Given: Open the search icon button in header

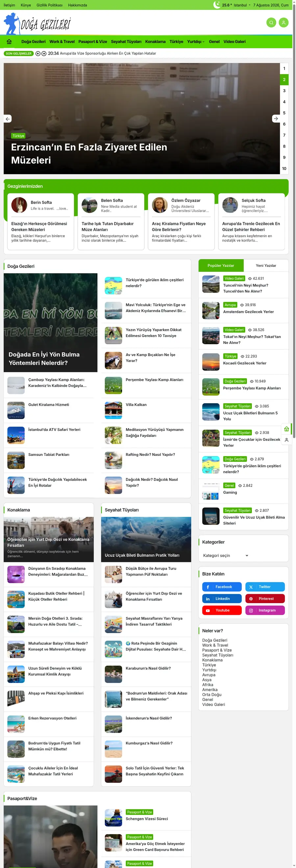Looking at the screenshot, I should tap(271, 23).
